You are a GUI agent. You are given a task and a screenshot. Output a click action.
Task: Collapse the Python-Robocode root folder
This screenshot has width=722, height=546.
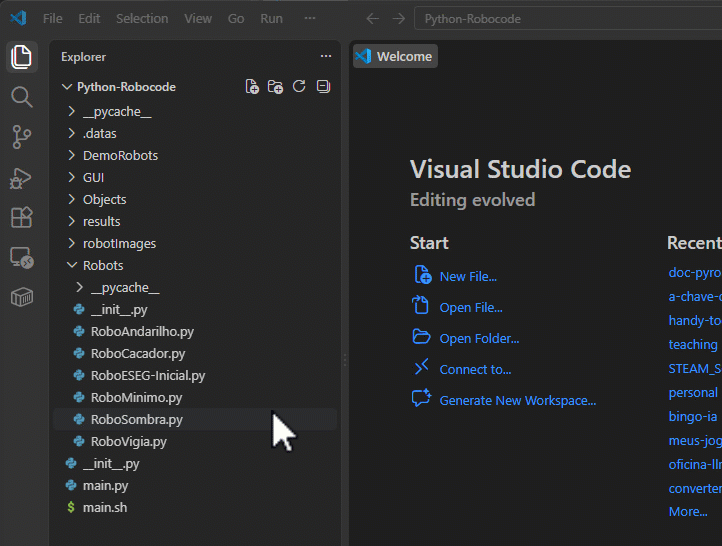tap(67, 87)
